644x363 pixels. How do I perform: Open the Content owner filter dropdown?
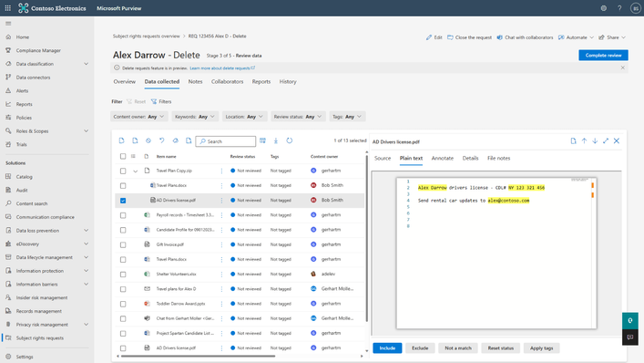point(138,117)
